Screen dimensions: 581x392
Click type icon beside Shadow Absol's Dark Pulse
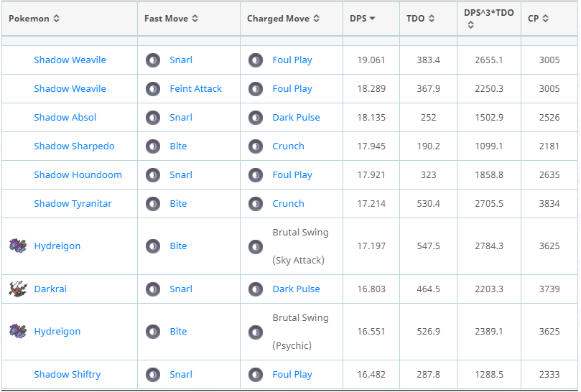[x=256, y=118]
